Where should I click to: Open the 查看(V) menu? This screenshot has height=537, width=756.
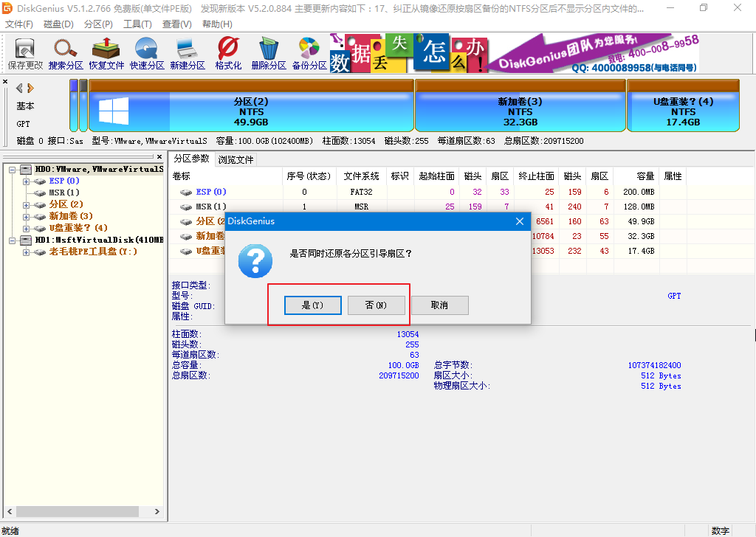(x=176, y=24)
